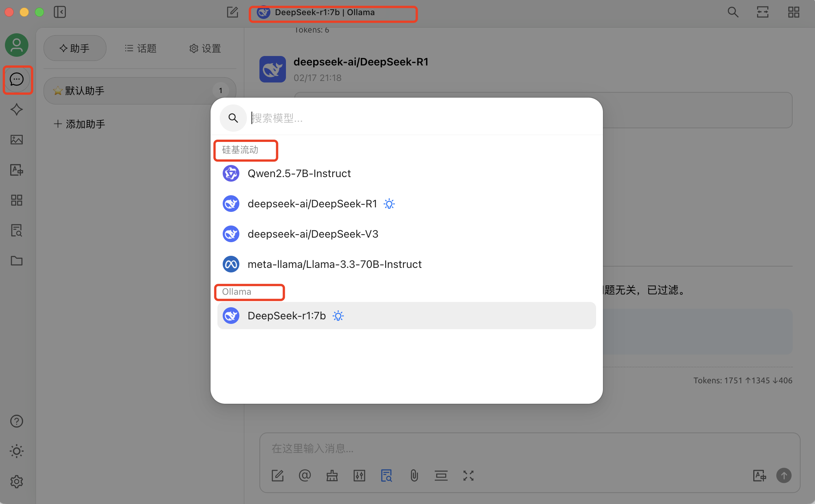This screenshot has width=815, height=504.
Task: Toggle fullscreen expand for the input box
Action: tap(468, 476)
